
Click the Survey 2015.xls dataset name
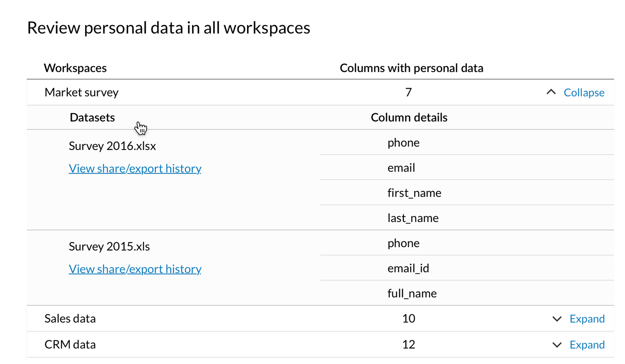(109, 247)
